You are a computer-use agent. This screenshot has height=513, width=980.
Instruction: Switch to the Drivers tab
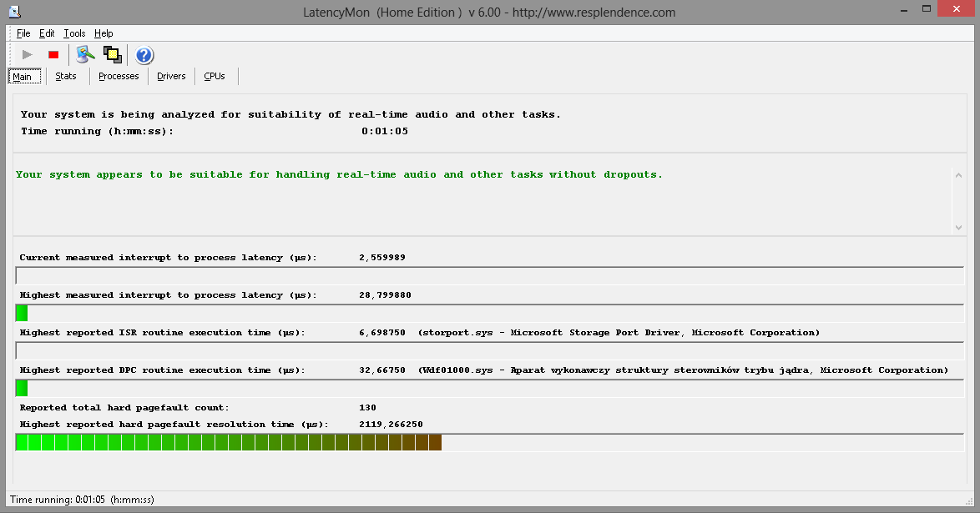(171, 76)
